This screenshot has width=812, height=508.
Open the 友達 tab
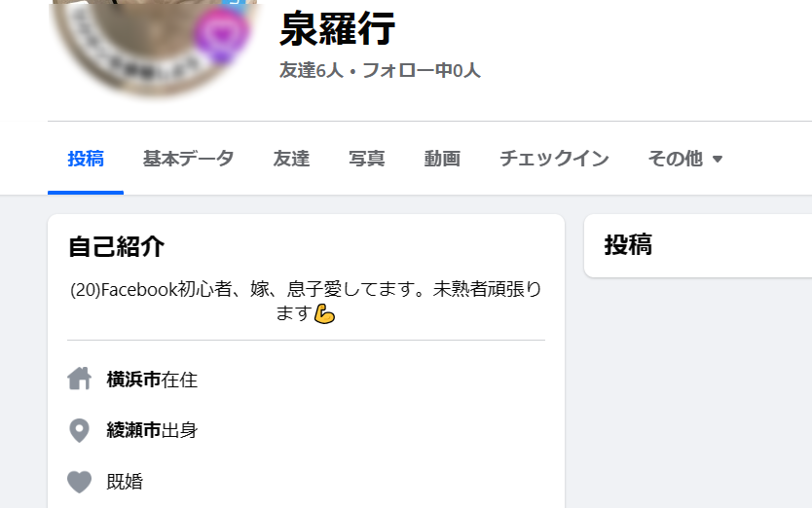point(291,159)
